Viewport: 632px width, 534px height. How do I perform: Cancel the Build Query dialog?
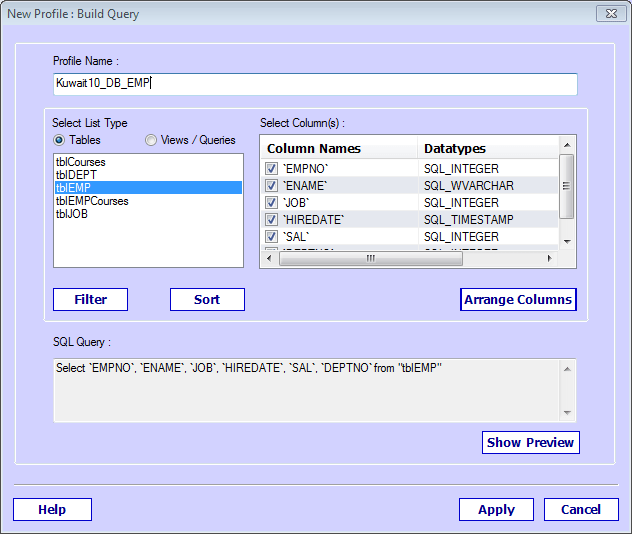click(x=581, y=509)
